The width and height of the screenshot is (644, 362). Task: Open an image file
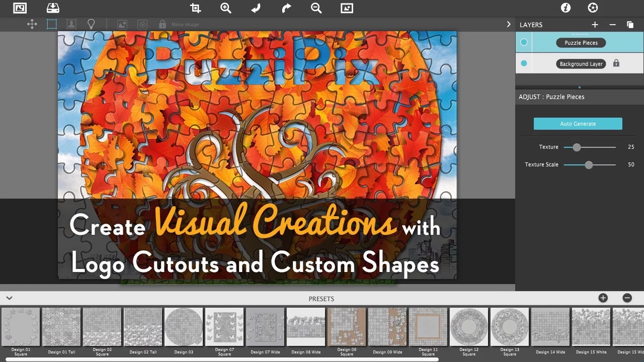(20, 8)
